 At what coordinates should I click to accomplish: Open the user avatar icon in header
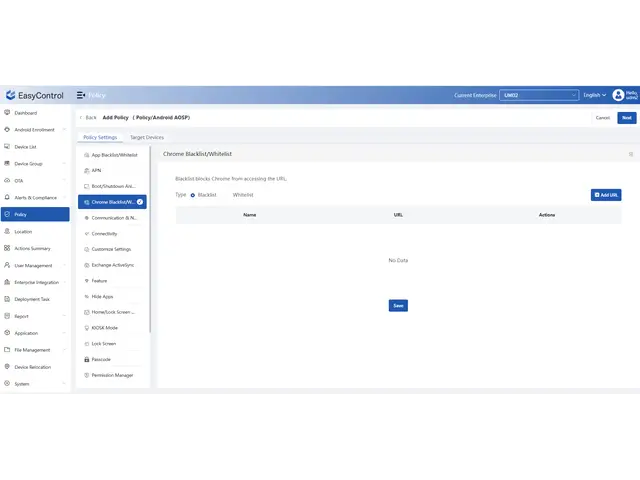pos(618,95)
